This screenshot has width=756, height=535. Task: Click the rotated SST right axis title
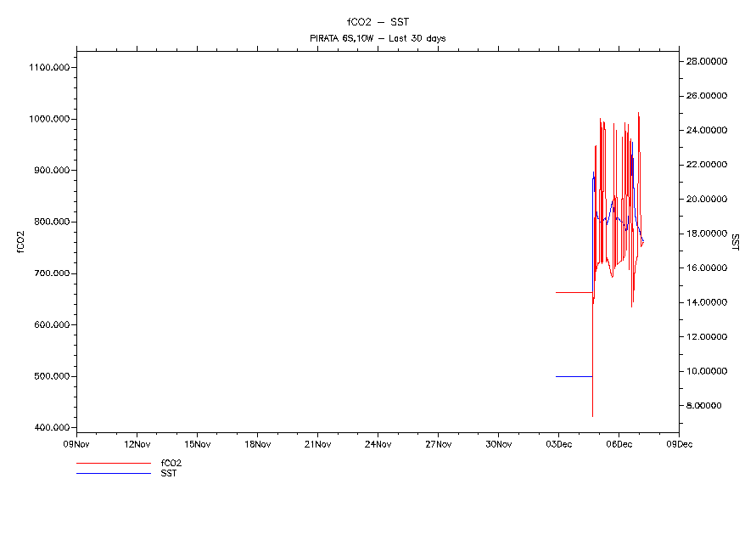coord(736,242)
